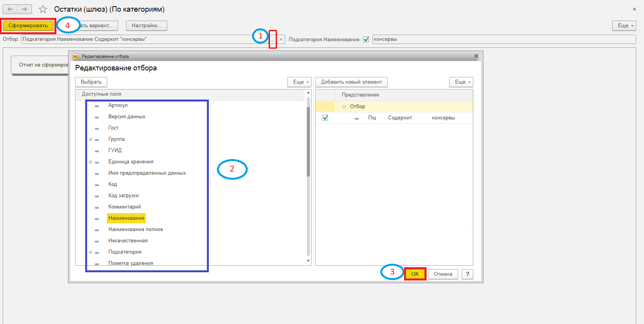Click the available fields vertical scrollbar
The width and height of the screenshot is (644, 324).
pos(308,136)
